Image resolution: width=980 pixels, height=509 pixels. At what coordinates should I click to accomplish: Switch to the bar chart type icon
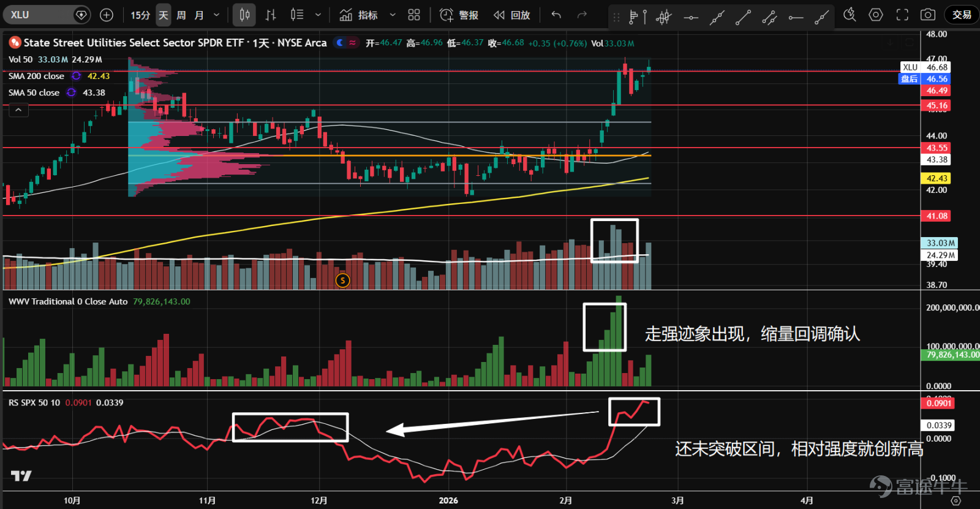271,15
